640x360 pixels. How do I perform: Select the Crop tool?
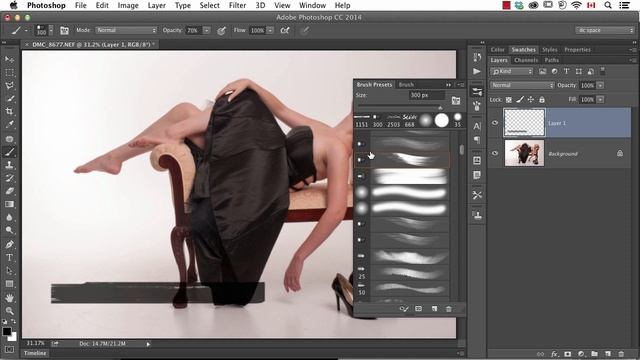coord(9,111)
